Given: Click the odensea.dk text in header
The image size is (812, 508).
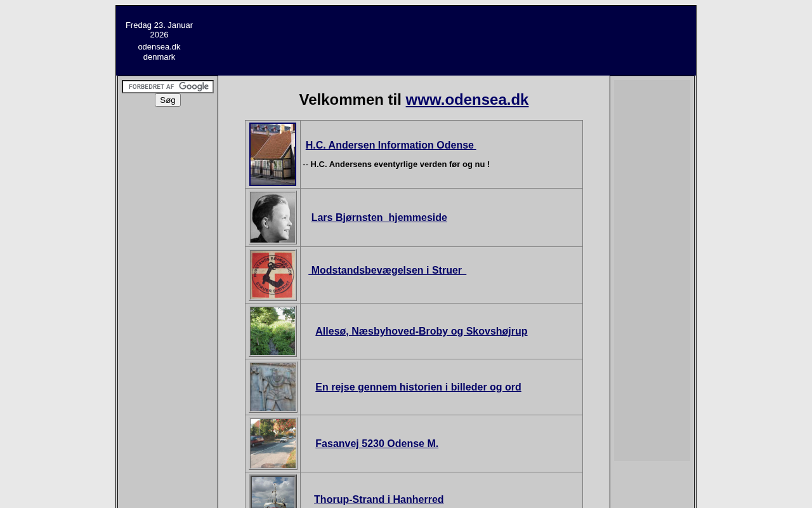Looking at the screenshot, I should pyautogui.click(x=159, y=47).
